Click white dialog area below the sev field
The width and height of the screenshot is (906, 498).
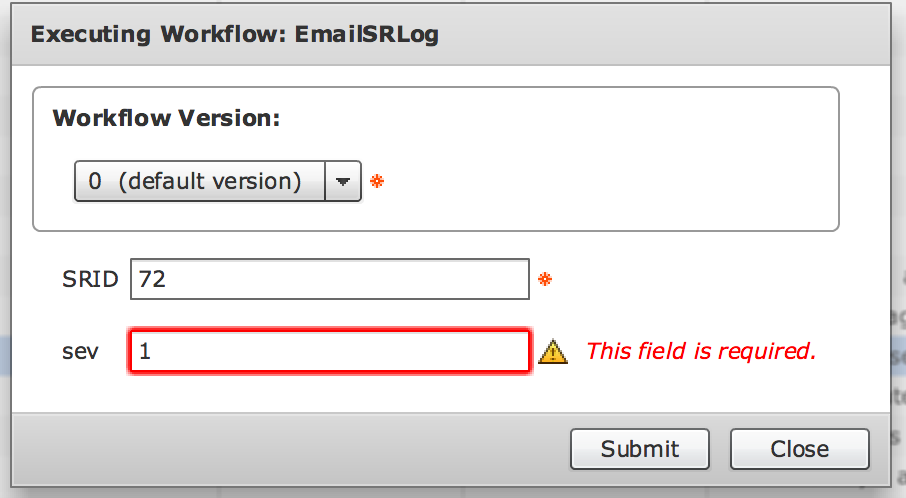point(451,393)
